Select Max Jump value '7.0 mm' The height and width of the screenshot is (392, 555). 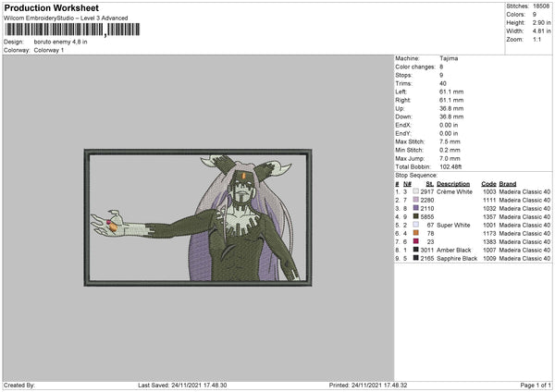click(x=450, y=158)
